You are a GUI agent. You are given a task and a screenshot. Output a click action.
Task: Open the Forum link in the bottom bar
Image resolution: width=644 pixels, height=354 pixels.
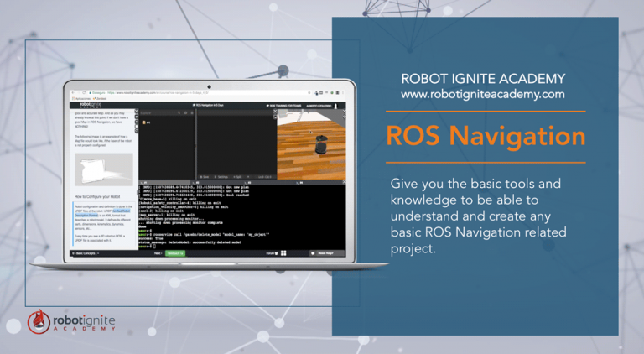pyautogui.click(x=272, y=253)
